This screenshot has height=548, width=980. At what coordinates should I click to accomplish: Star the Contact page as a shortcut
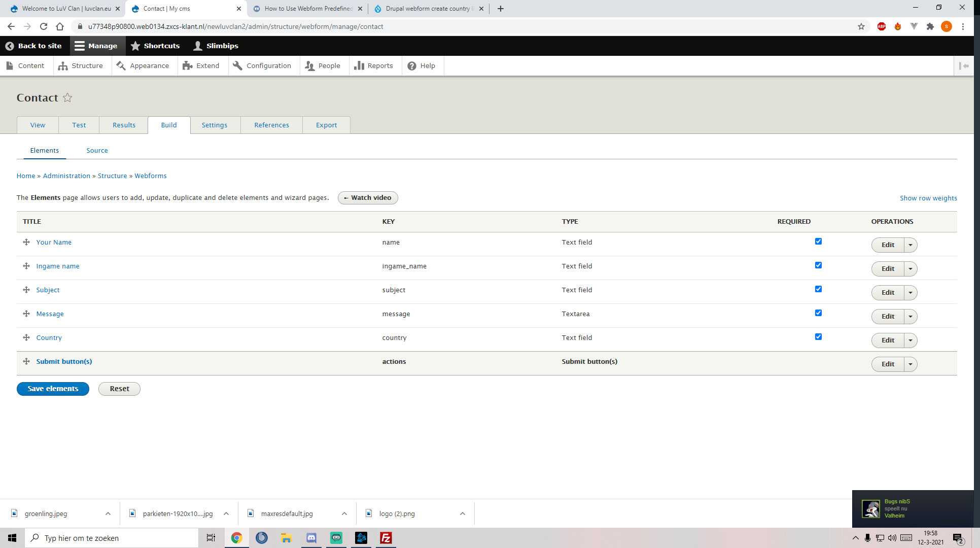point(67,97)
